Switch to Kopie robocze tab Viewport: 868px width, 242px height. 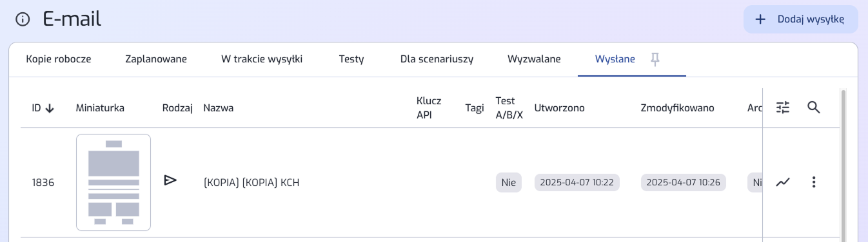point(59,59)
